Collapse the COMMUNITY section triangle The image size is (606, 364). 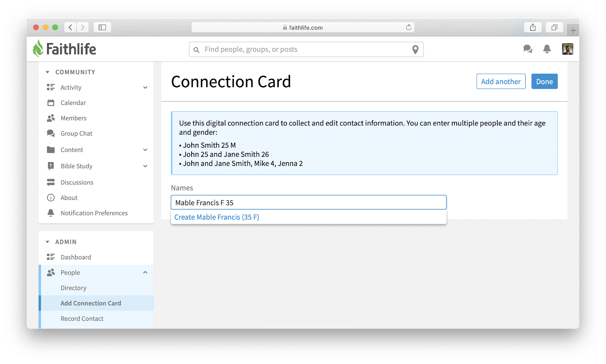pyautogui.click(x=47, y=72)
